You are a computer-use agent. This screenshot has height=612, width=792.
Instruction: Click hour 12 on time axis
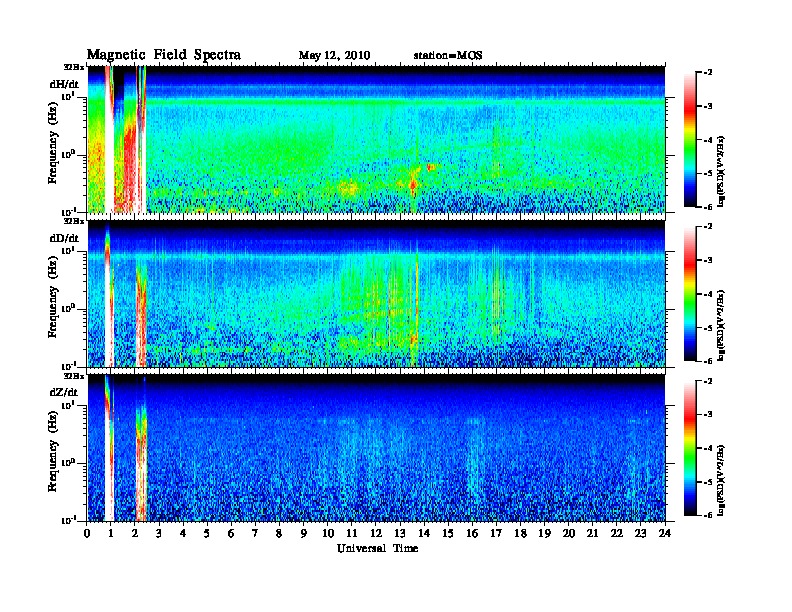click(x=376, y=533)
